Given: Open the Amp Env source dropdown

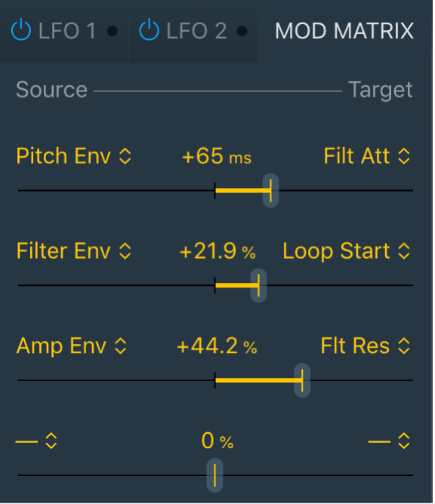Looking at the screenshot, I should click(x=72, y=346).
